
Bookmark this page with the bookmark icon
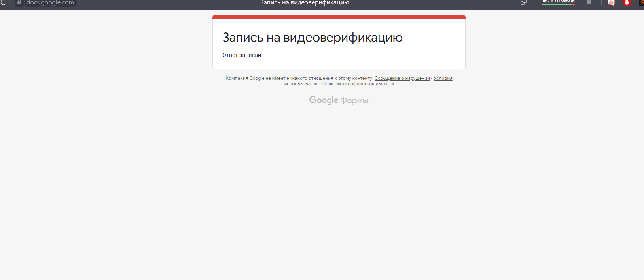pyautogui.click(x=589, y=2)
